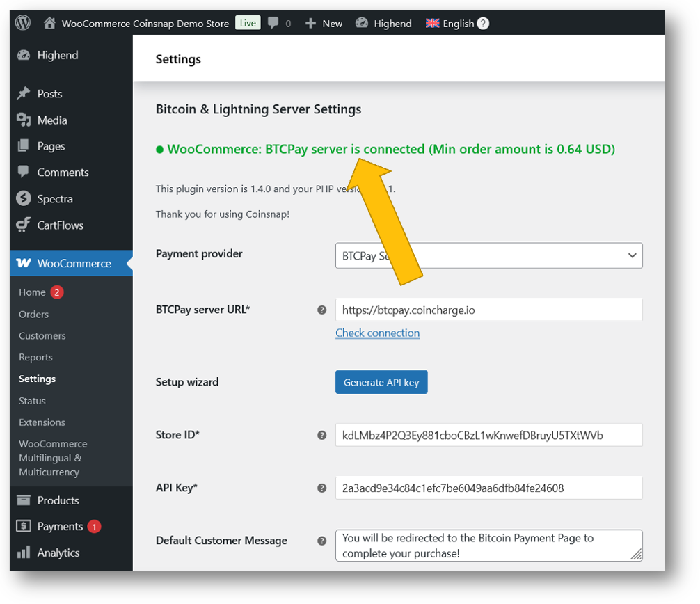
Task: Click the Spectra logo icon
Action: (23, 198)
